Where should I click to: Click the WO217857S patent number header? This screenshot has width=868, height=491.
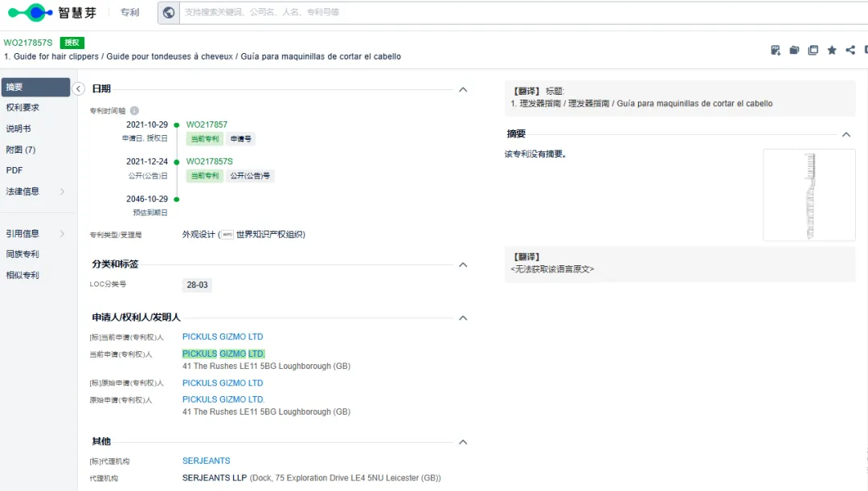pyautogui.click(x=27, y=43)
